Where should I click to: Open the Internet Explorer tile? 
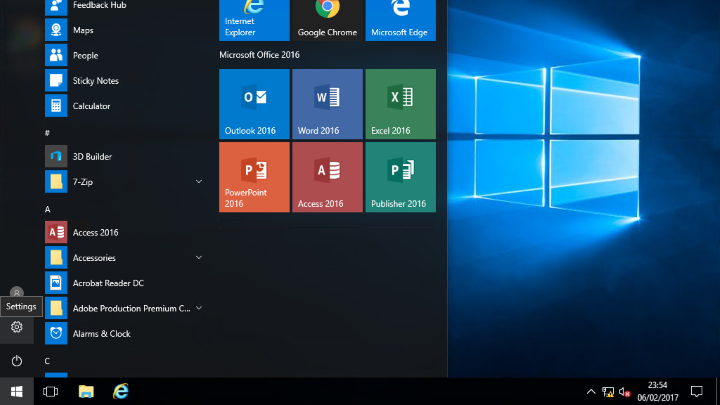click(x=254, y=20)
